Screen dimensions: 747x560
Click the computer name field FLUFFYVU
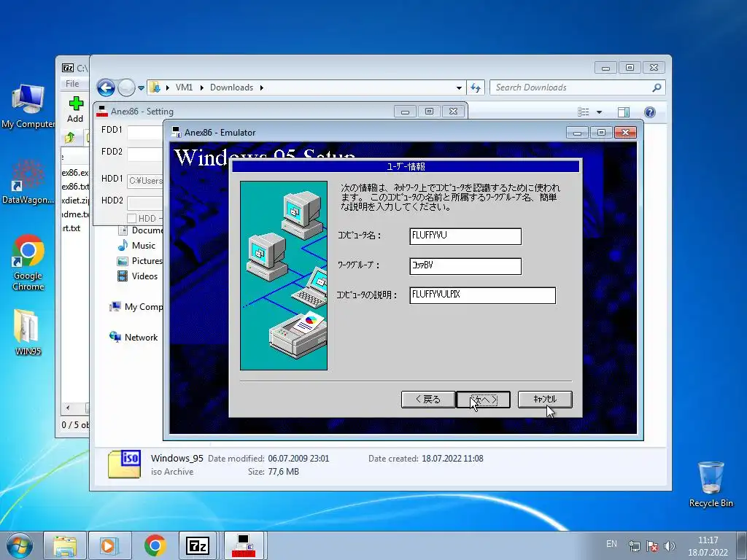pyautogui.click(x=465, y=236)
